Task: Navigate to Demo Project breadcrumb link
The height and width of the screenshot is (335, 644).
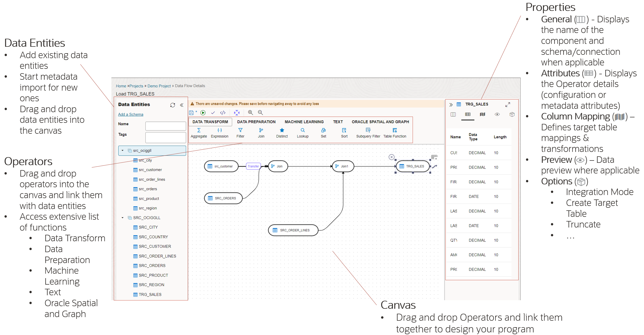Action: click(x=159, y=86)
